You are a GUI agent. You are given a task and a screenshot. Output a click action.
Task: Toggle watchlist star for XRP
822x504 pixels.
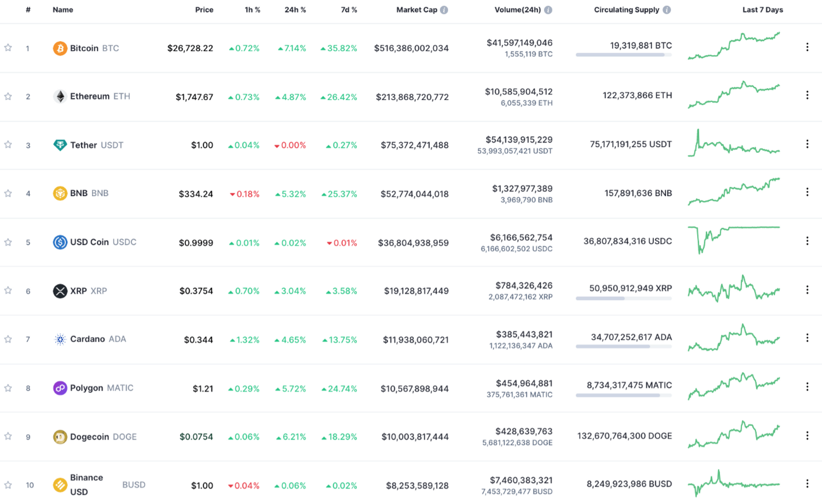click(x=8, y=291)
